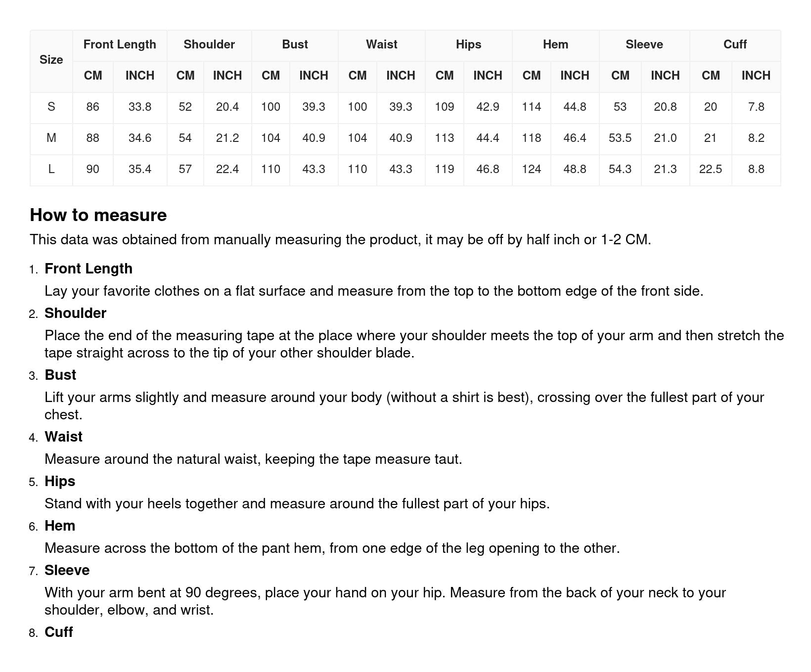Click the 22.5 cuff CM cell

(711, 169)
